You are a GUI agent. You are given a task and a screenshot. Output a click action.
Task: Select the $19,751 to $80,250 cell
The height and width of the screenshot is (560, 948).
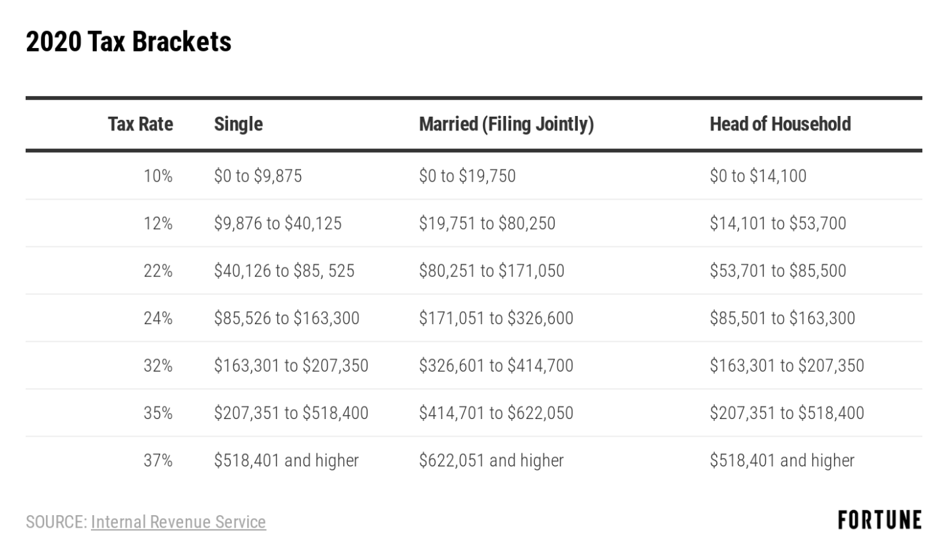(x=487, y=223)
